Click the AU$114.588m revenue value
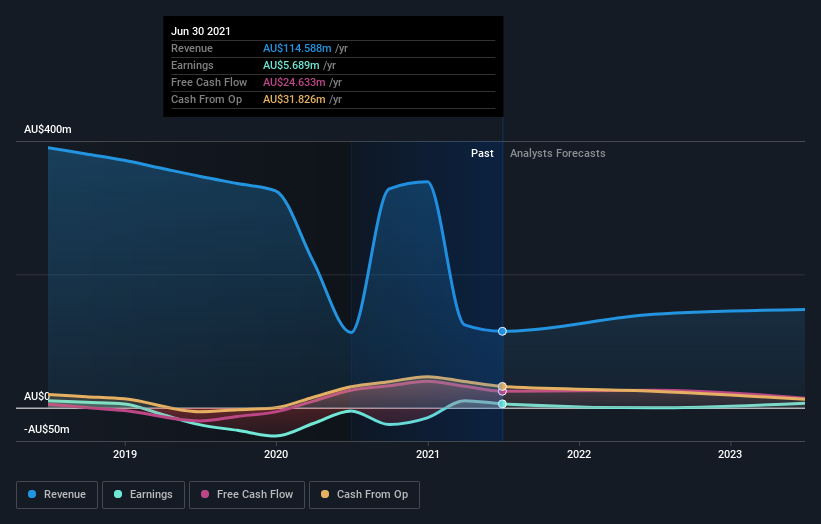The height and width of the screenshot is (524, 821). (297, 48)
